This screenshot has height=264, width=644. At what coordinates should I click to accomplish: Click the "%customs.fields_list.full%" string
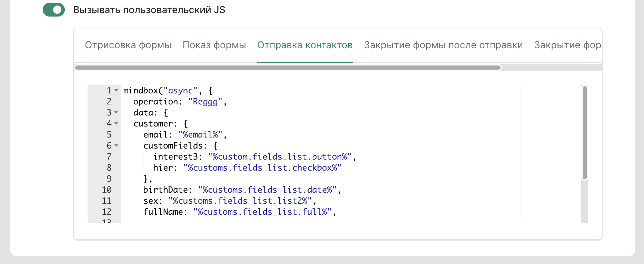263,212
